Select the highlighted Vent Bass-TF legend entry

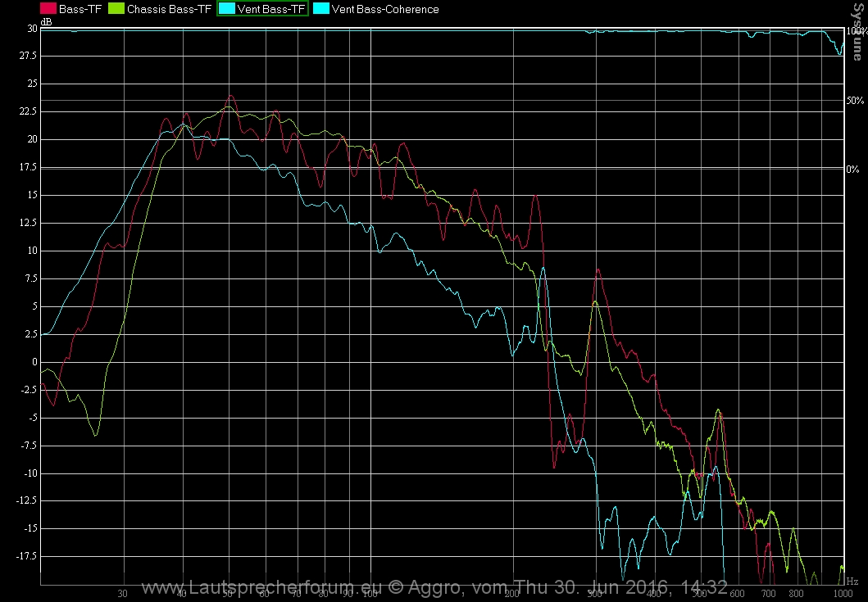(262, 8)
